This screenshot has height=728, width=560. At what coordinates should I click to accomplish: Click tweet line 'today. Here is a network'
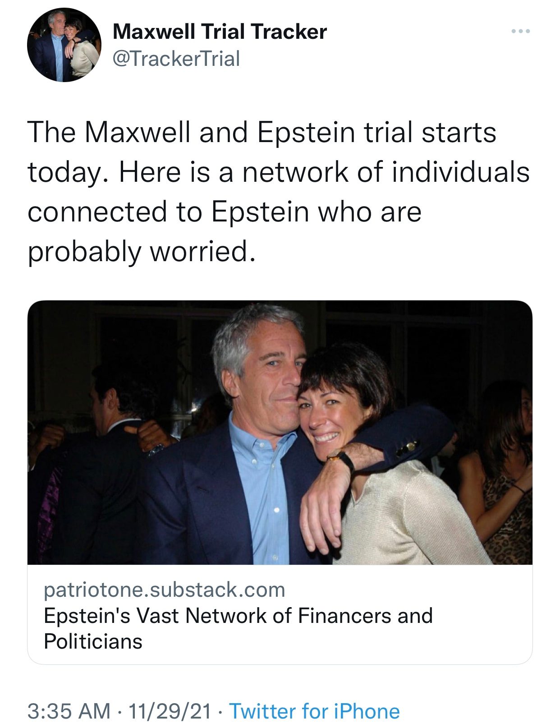click(x=278, y=172)
